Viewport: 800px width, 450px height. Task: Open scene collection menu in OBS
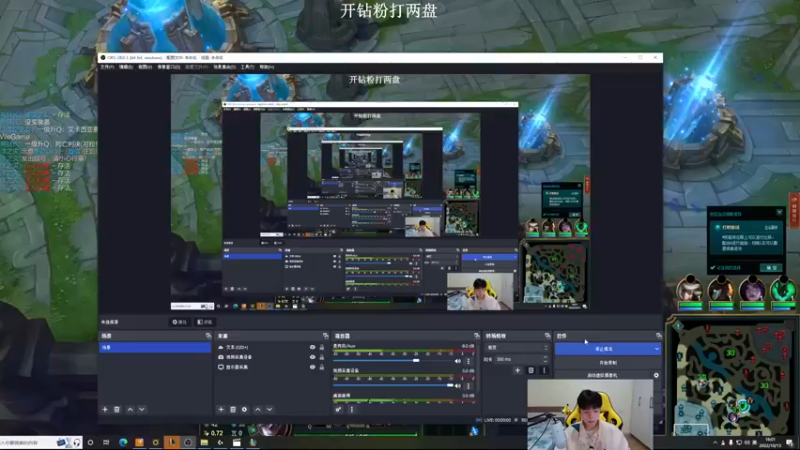pos(224,67)
